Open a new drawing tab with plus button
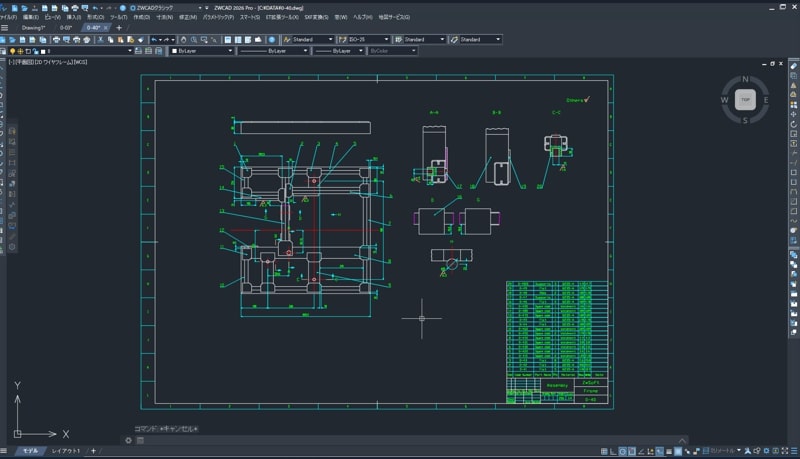The height and width of the screenshot is (459, 800). 117,28
